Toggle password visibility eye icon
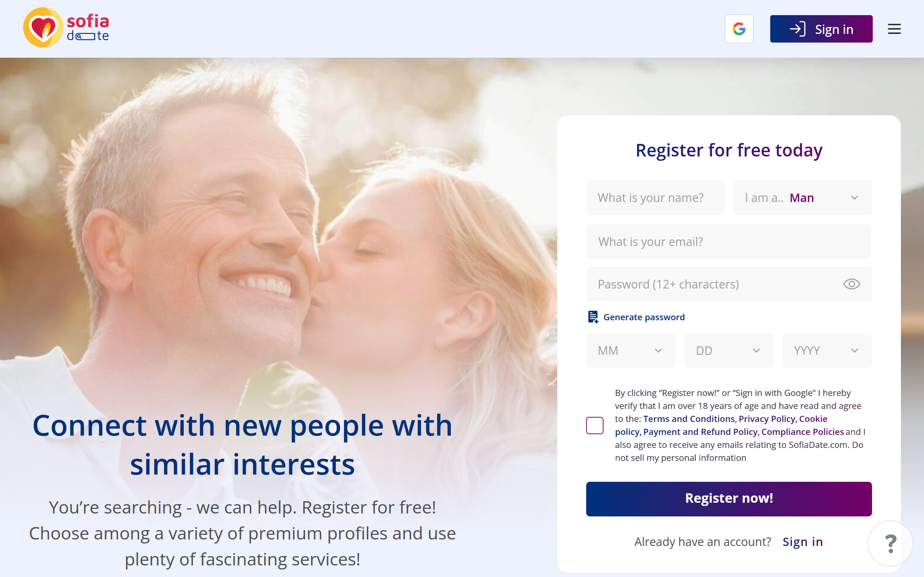 851,284
